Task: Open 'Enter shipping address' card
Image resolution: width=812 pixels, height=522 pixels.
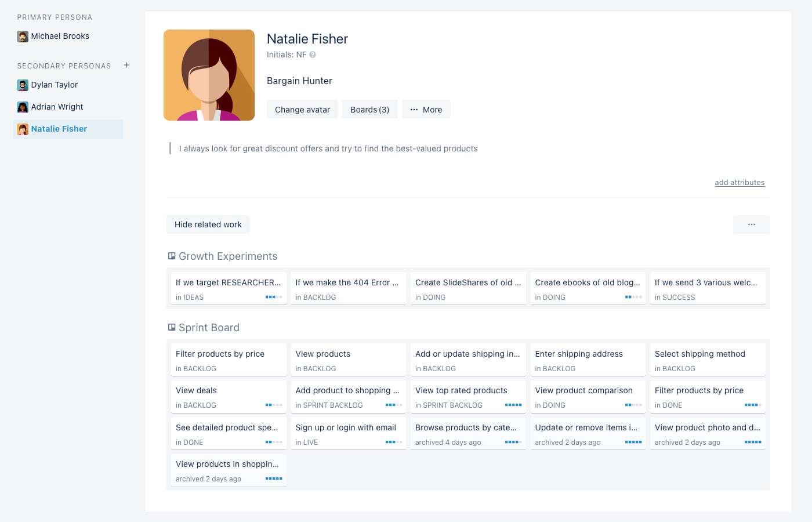Action: coord(588,360)
